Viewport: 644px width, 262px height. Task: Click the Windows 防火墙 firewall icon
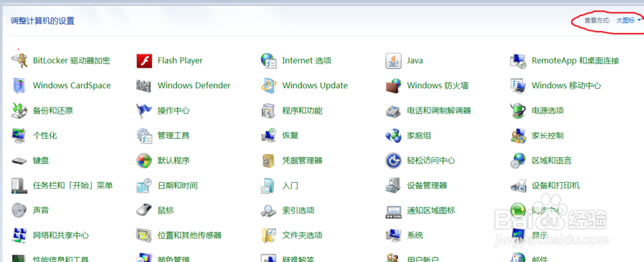[393, 86]
